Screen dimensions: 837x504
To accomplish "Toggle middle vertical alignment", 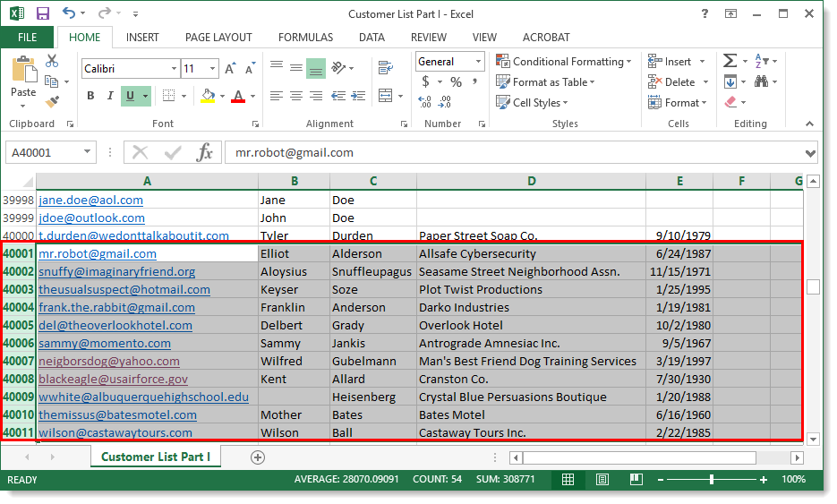I will [x=296, y=67].
